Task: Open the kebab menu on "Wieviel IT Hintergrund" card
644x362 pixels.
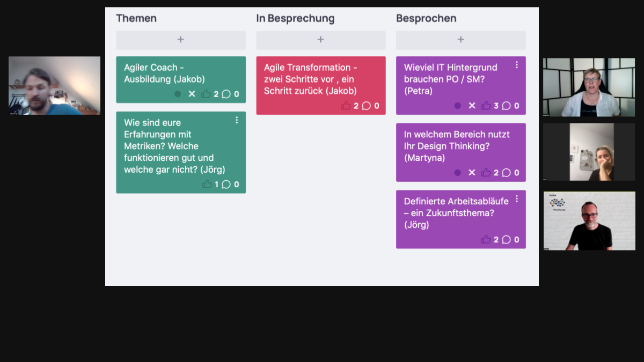Action: (517, 64)
